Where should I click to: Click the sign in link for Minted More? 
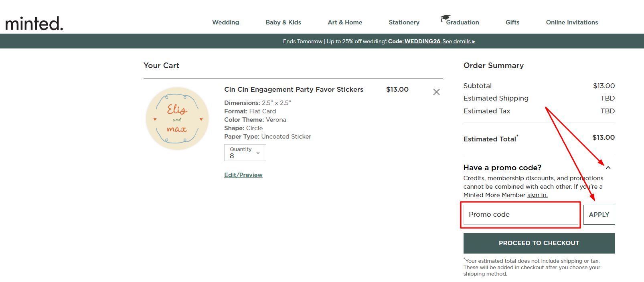point(537,195)
